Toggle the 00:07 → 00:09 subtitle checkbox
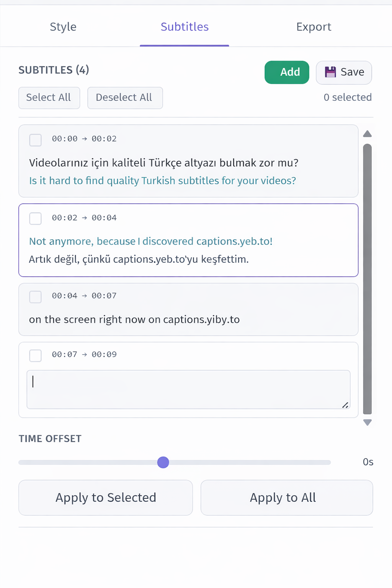Screen dimensions: 392x588 click(36, 356)
